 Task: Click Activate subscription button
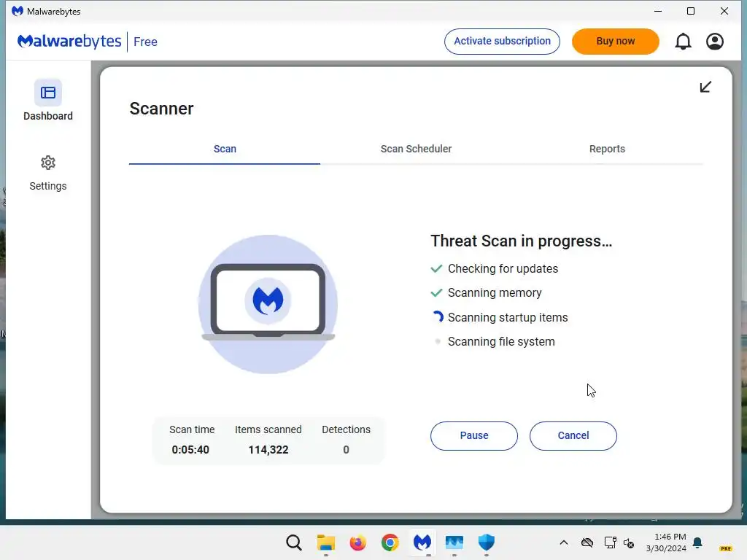pyautogui.click(x=502, y=42)
